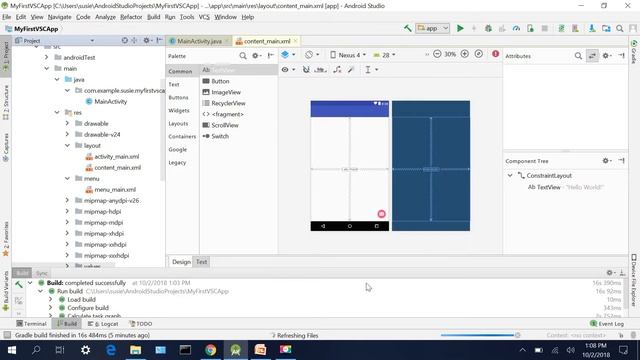Open the API 28 version dropdown
This screenshot has height=360, width=640.
(x=384, y=55)
